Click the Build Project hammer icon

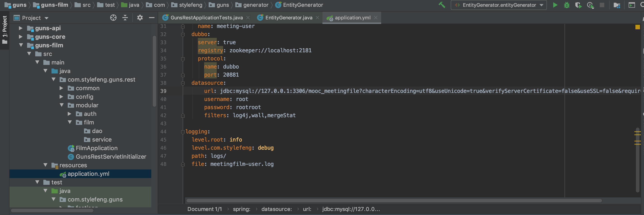tap(442, 5)
